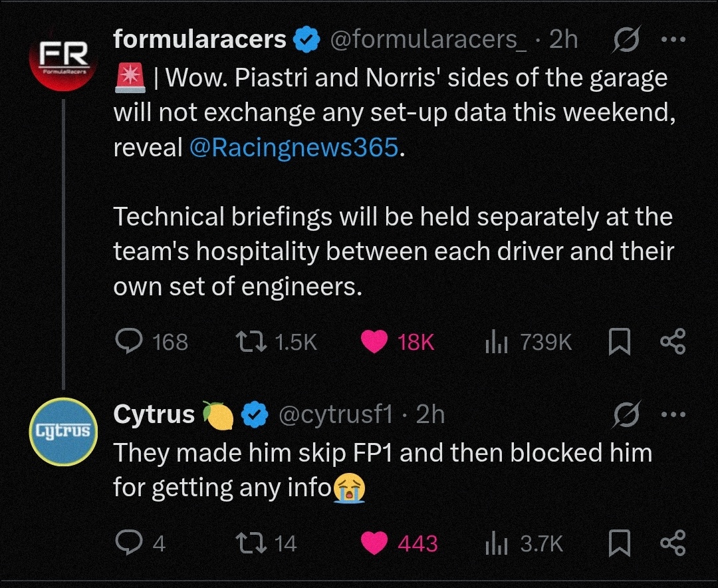Viewport: 718px width, 588px height.
Task: Reply to the formularacers post
Action: 127,342
